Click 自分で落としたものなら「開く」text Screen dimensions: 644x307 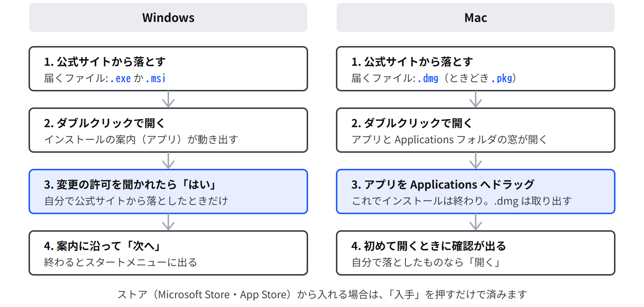[427, 262]
